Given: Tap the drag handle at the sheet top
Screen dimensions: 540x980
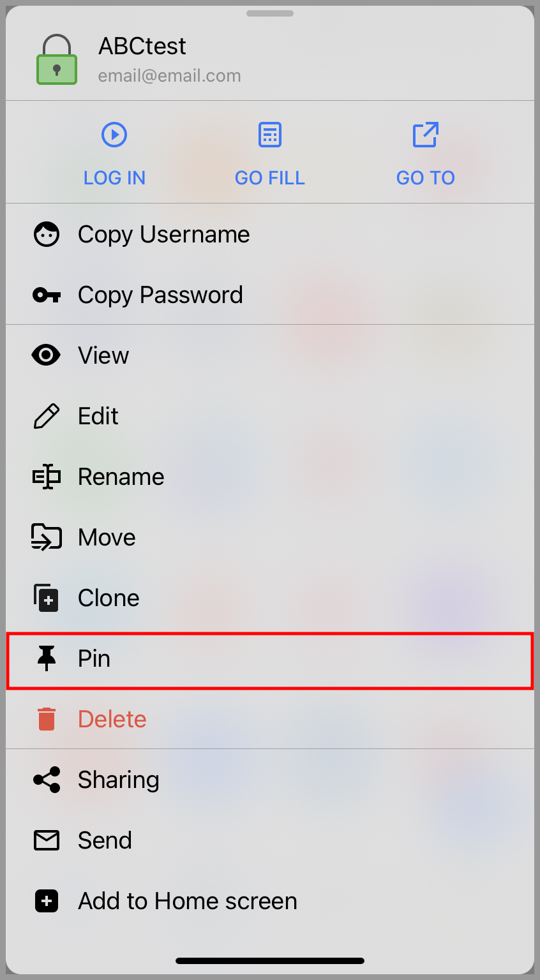Looking at the screenshot, I should coord(269,13).
